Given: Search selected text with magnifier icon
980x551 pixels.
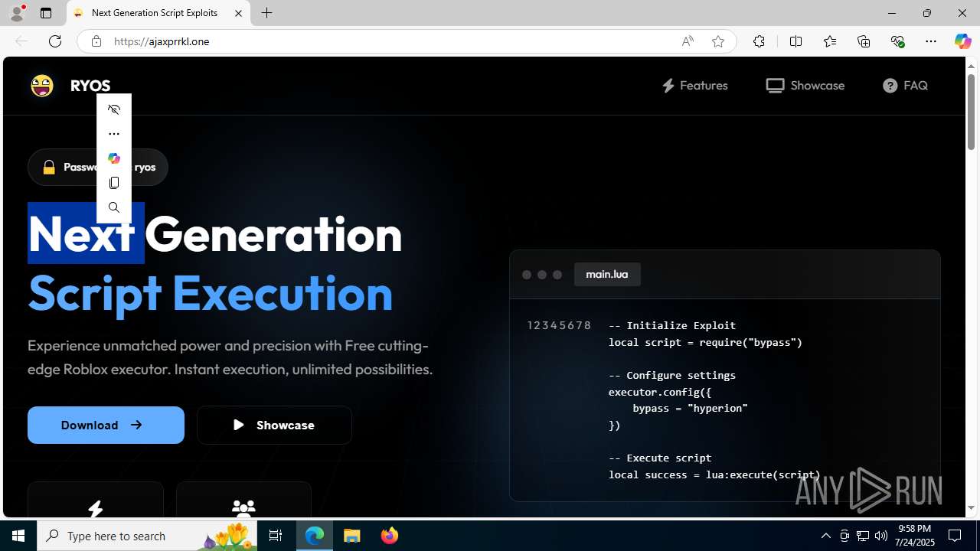Looking at the screenshot, I should click(114, 207).
